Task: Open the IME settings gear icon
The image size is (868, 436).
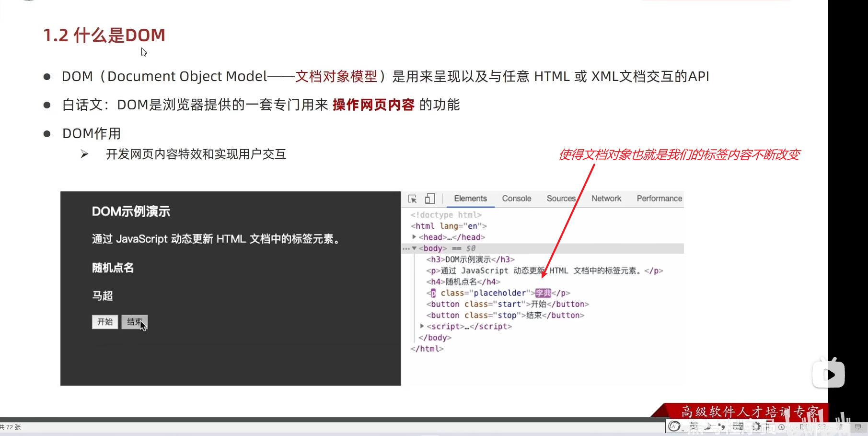Action: pyautogui.click(x=756, y=426)
